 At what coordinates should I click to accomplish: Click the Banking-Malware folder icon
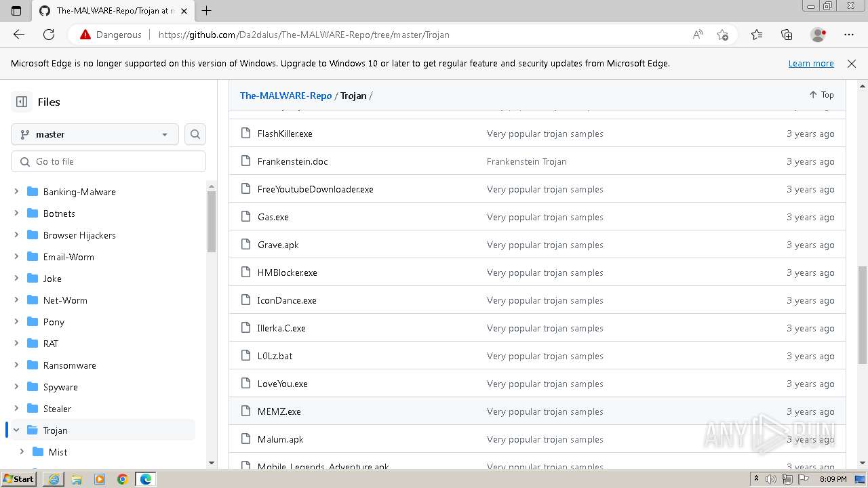pyautogui.click(x=32, y=192)
